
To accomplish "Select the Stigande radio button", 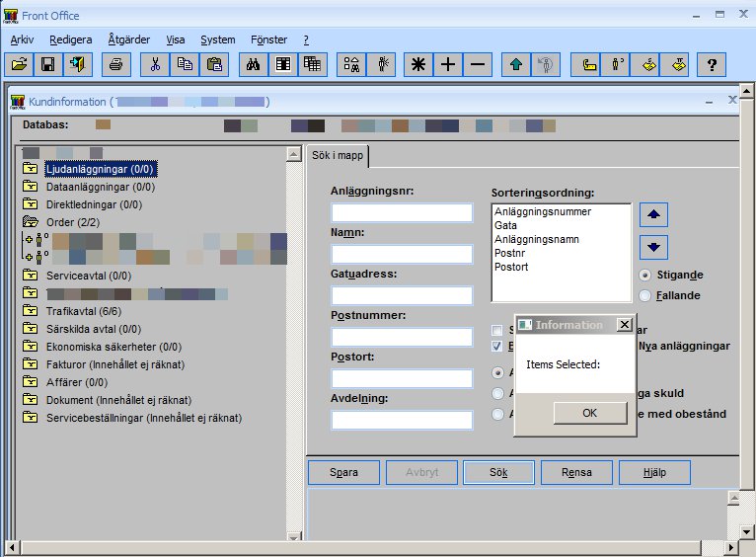I will (646, 275).
